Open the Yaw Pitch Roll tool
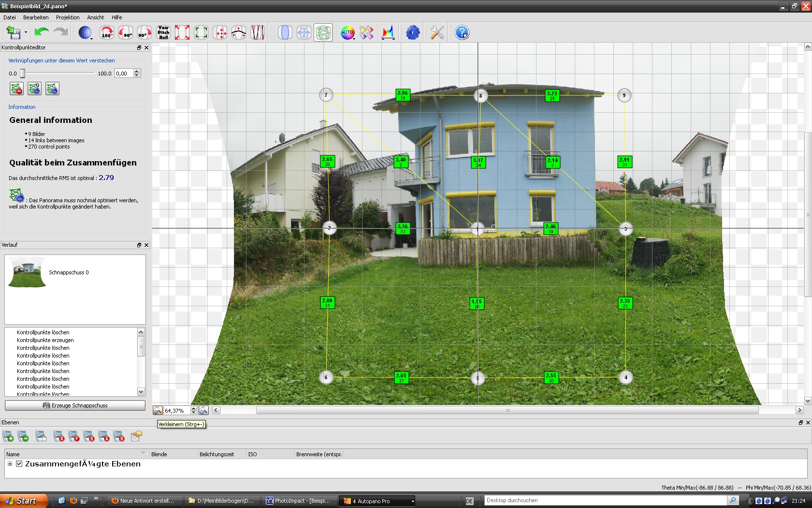This screenshot has width=812, height=508. pos(163,32)
